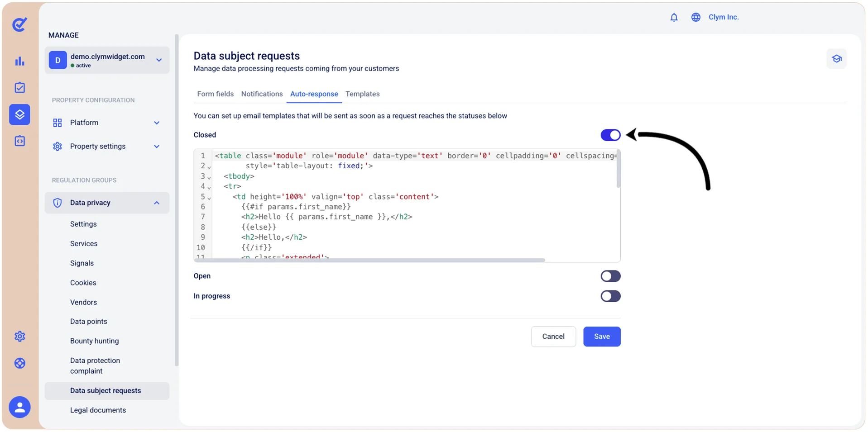Open the settings gear icon in left rail

tap(19, 337)
